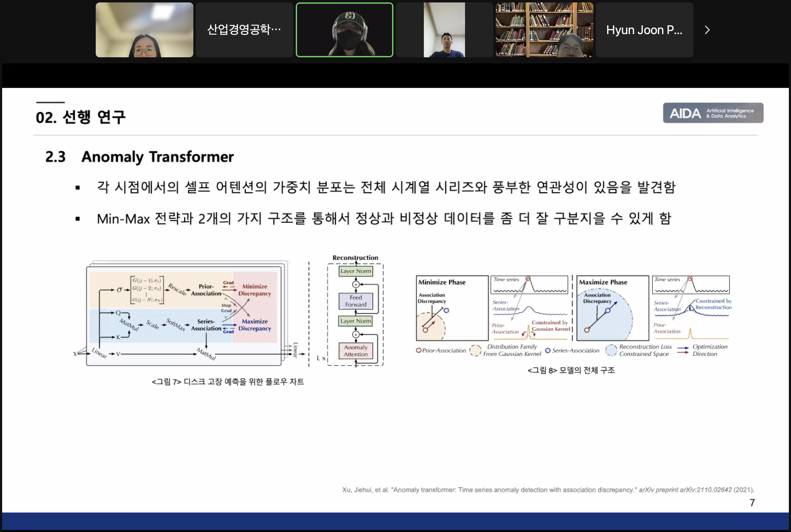This screenshot has height=532, width=791.
Task: Open the video thumbnail of Hyun Joon P
Action: [x=644, y=30]
